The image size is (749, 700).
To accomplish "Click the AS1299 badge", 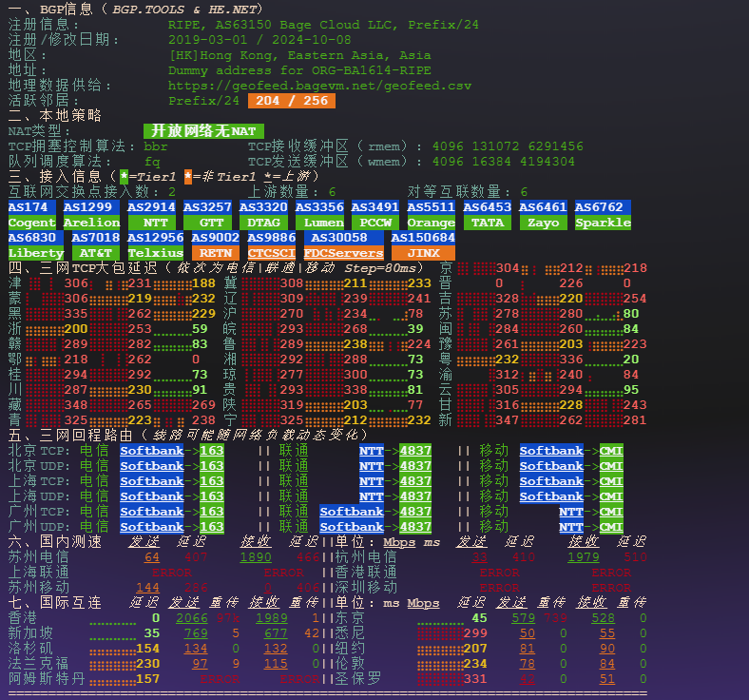I will [91, 207].
